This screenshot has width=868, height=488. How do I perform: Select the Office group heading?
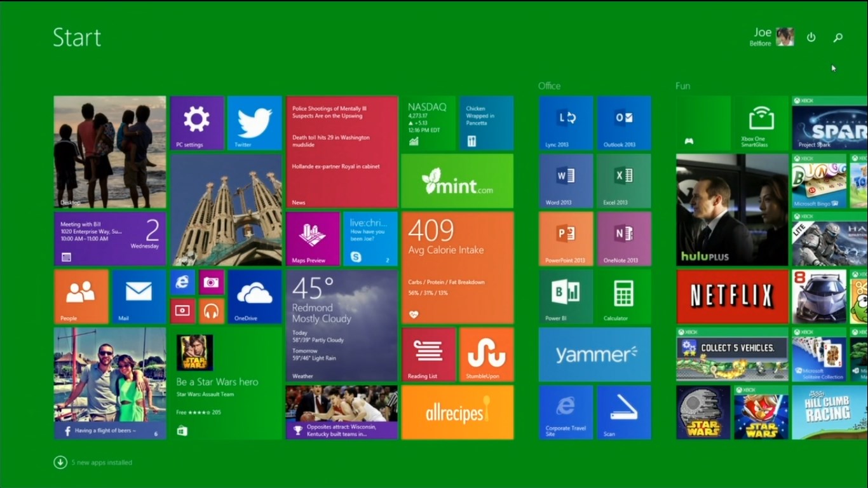pos(549,86)
